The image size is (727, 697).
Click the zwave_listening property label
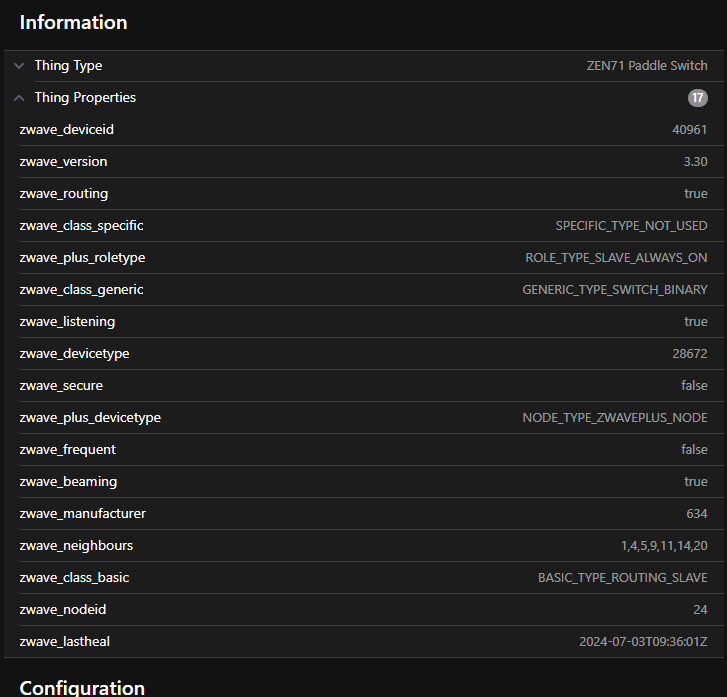(67, 322)
